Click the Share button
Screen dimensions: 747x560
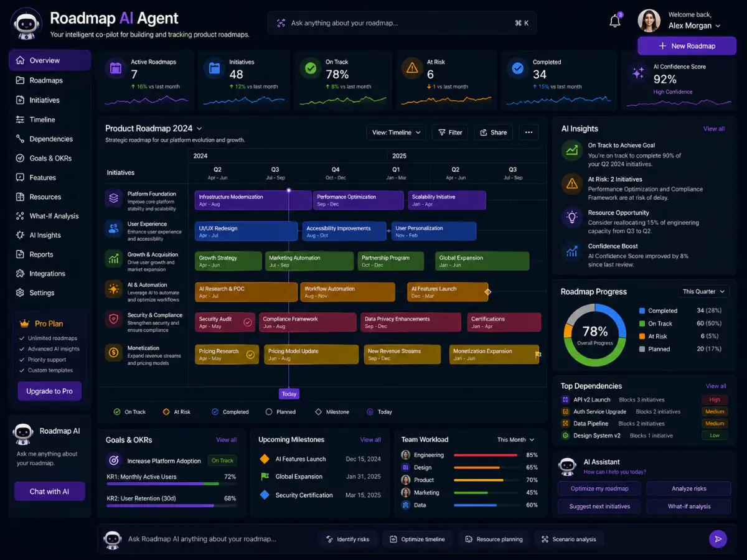coord(493,132)
